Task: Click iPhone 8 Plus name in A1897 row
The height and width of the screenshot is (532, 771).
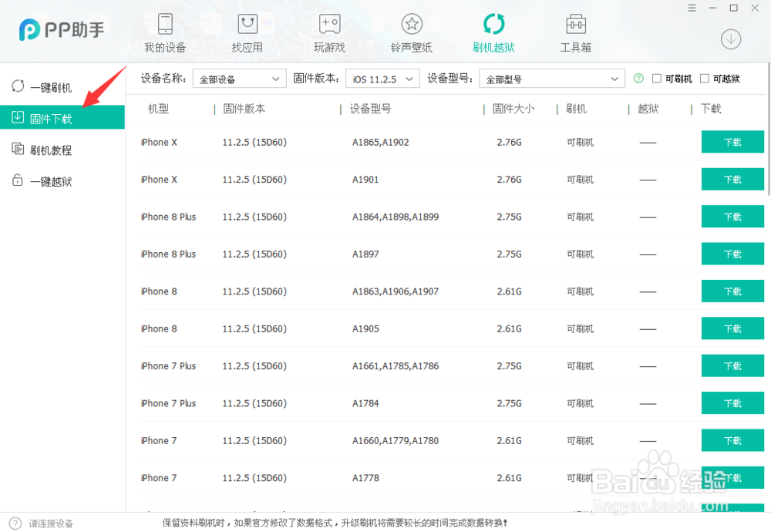Action: tap(168, 254)
